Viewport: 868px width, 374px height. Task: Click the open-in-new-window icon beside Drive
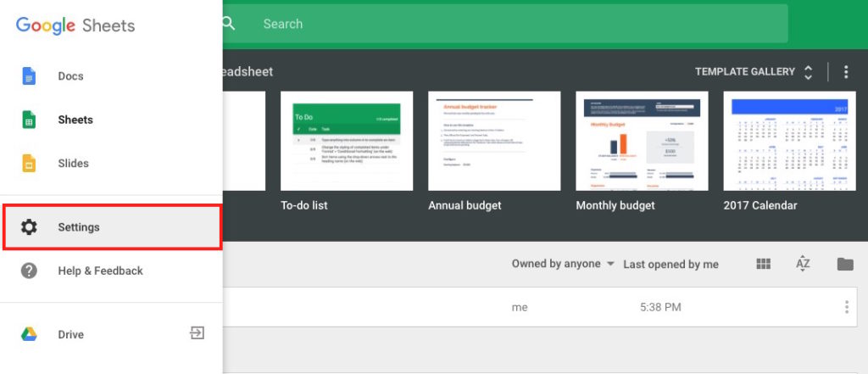point(197,333)
